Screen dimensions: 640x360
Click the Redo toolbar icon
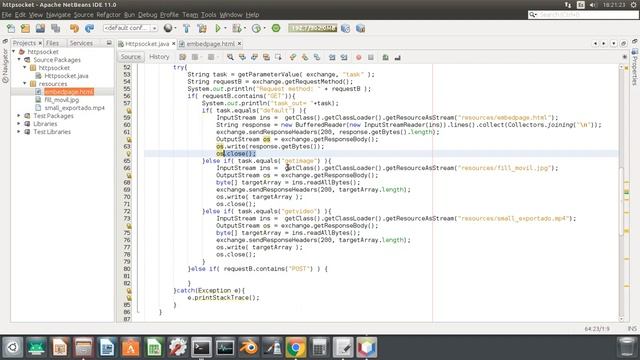tap(89, 28)
